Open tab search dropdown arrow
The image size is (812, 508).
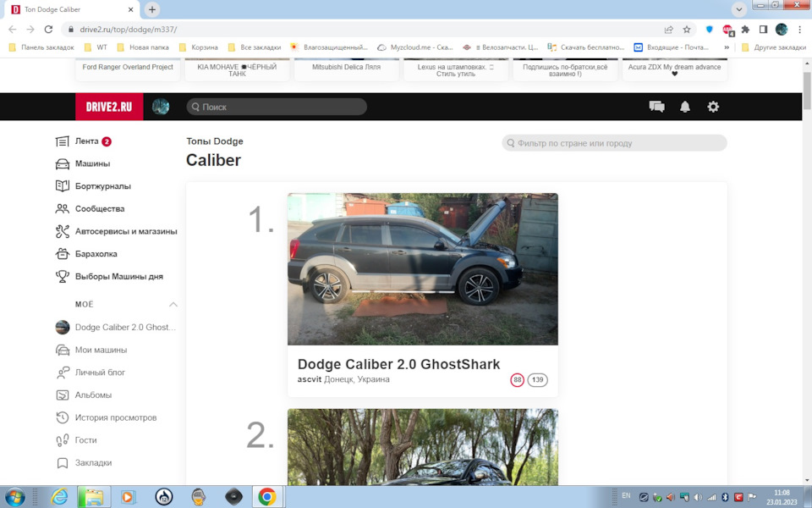pyautogui.click(x=739, y=9)
